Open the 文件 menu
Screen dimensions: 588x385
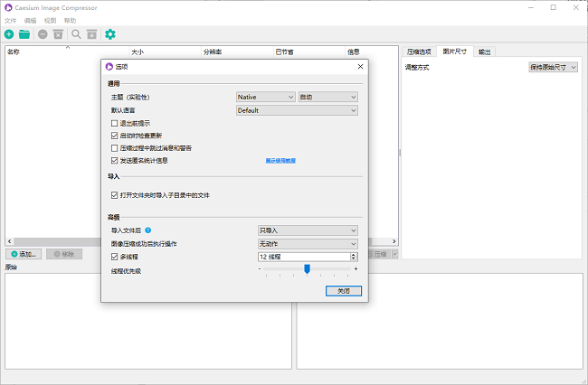[11, 21]
